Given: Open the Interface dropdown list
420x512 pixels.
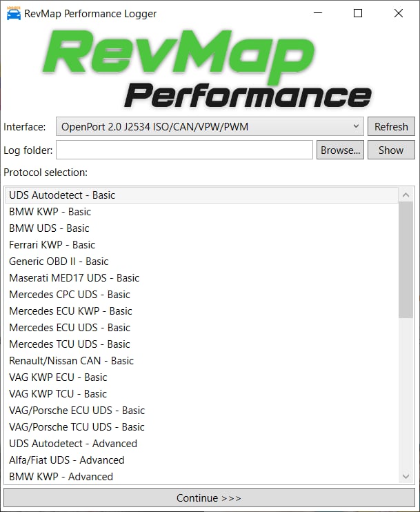Looking at the screenshot, I should pyautogui.click(x=210, y=126).
